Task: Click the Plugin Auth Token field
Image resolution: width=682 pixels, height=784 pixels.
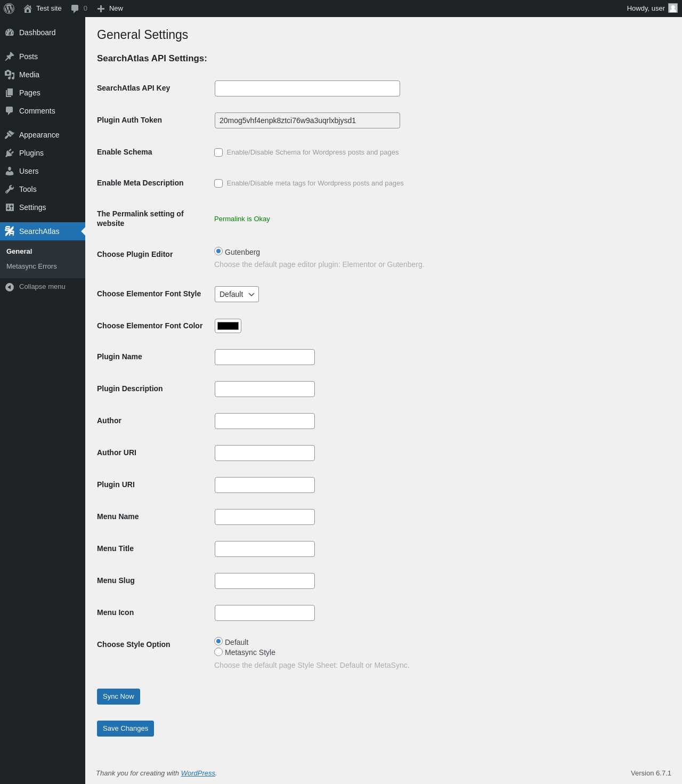Action: point(307,120)
